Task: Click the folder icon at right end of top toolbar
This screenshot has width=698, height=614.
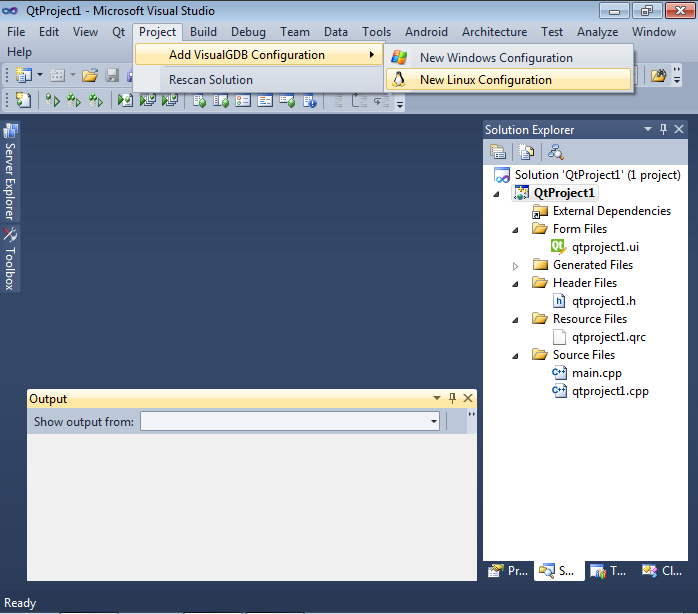Action: [658, 75]
